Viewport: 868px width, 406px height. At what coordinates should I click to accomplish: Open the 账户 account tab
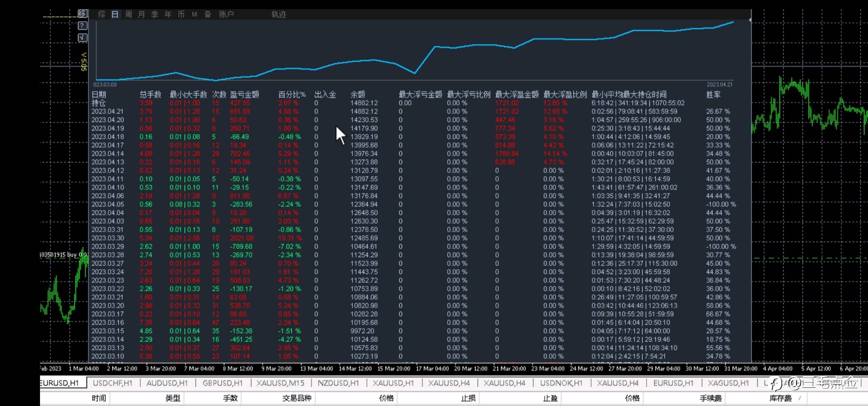click(226, 15)
